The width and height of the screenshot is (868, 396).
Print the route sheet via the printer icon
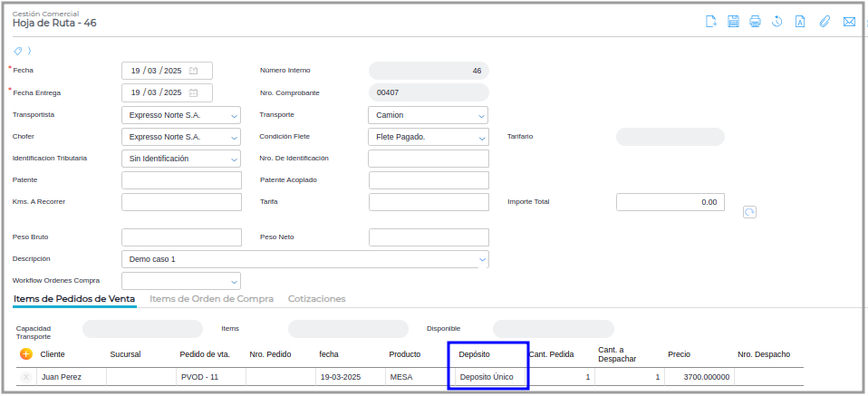(x=755, y=22)
